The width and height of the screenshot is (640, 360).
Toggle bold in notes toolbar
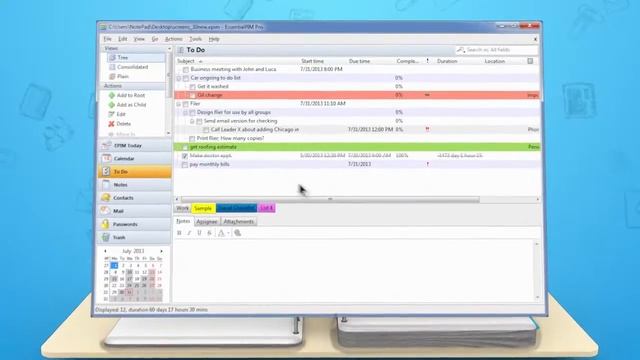pyautogui.click(x=179, y=233)
